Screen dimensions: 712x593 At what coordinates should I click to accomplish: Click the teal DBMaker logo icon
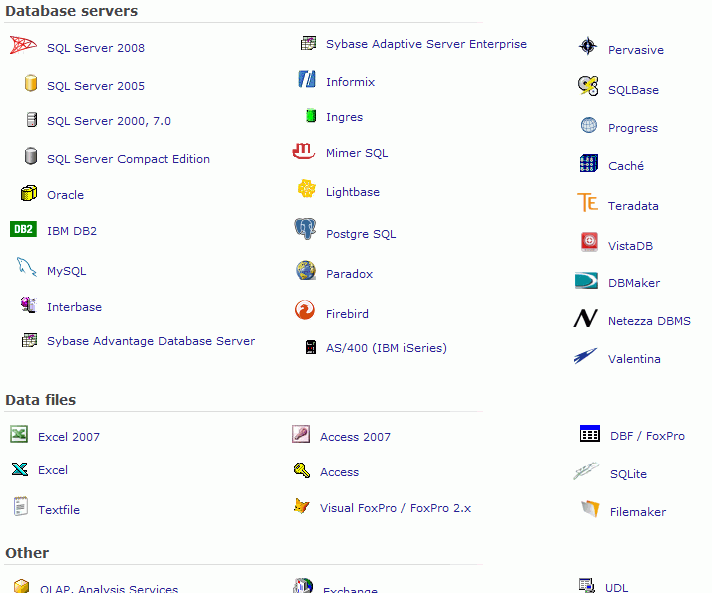tap(586, 281)
